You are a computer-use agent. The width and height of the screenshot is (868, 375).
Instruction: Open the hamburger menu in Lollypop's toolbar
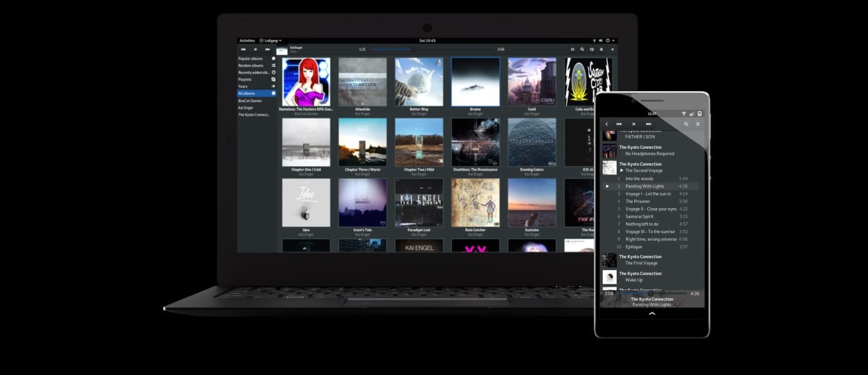pos(601,49)
